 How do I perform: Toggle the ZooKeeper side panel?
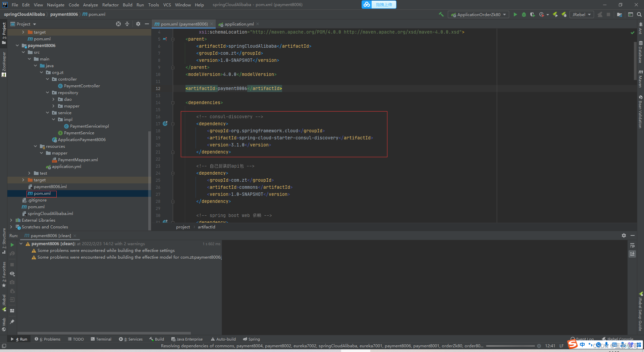[x=4, y=64]
